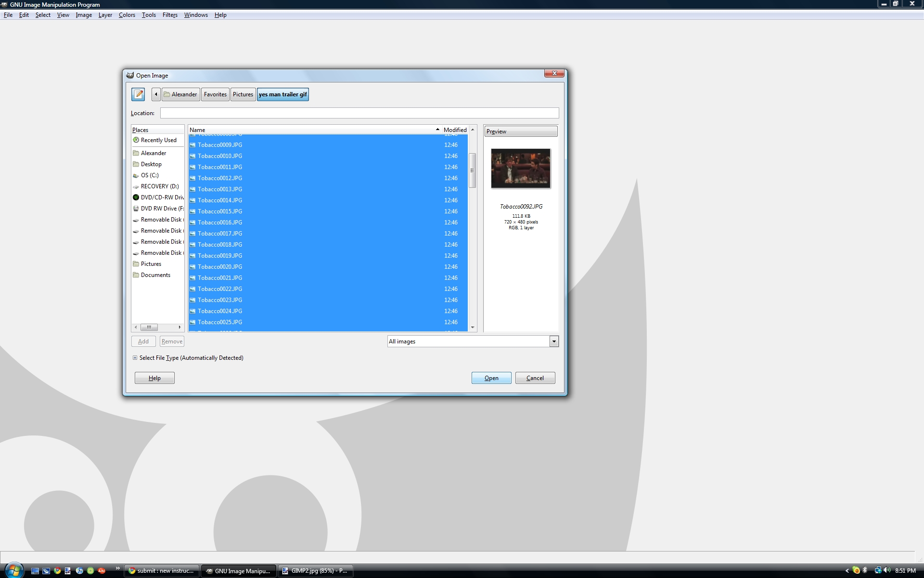This screenshot has width=924, height=578.
Task: Sort files by Modified column header
Action: pos(455,130)
